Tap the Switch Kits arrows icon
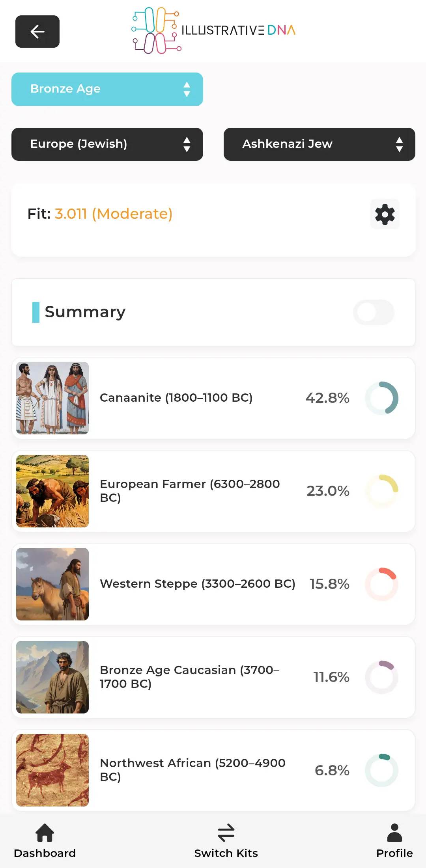The height and width of the screenshot is (868, 426). (x=226, y=833)
